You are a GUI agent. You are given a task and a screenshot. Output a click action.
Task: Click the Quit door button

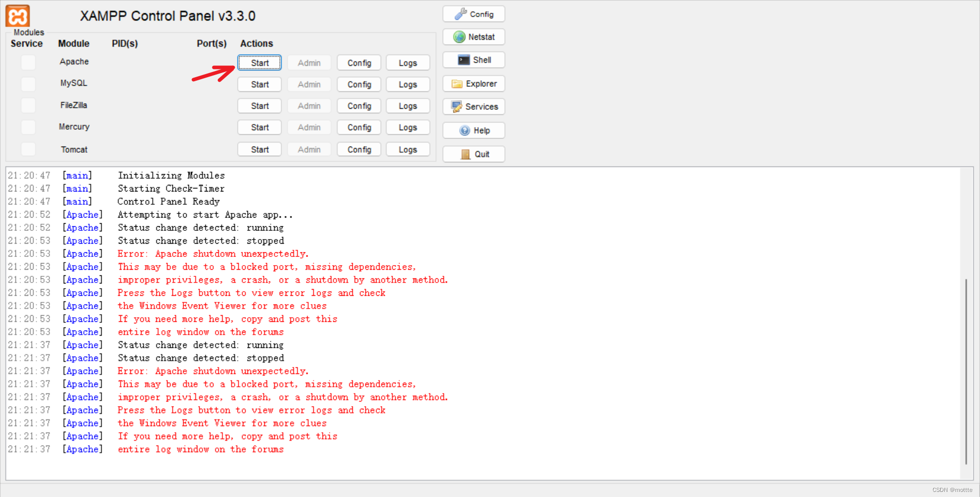[x=474, y=154]
